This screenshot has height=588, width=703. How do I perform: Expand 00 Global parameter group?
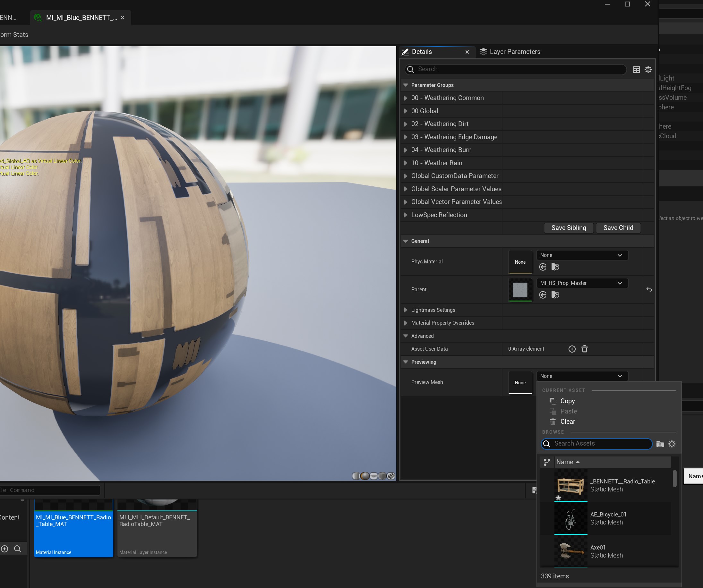tap(405, 111)
